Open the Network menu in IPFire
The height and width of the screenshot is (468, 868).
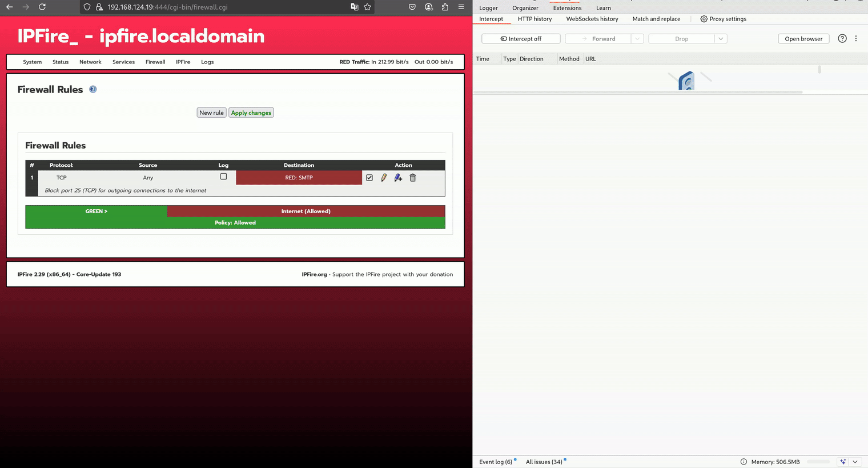pos(90,62)
